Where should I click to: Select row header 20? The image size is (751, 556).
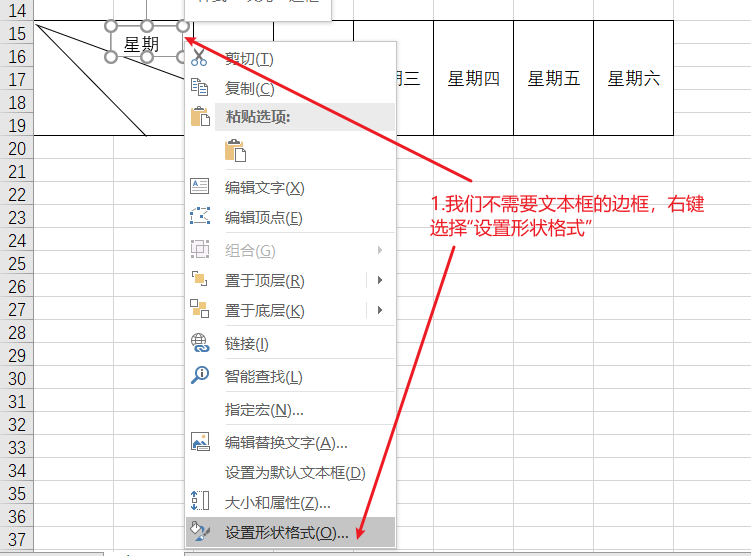click(x=17, y=149)
